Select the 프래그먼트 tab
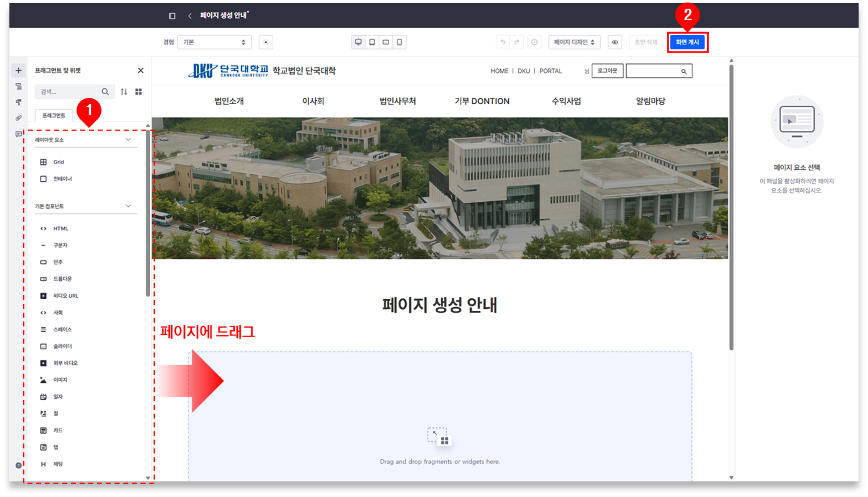 coord(54,115)
